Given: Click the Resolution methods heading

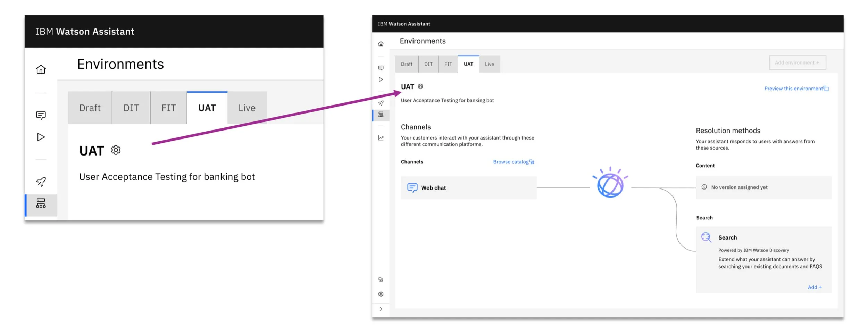Looking at the screenshot, I should (728, 131).
